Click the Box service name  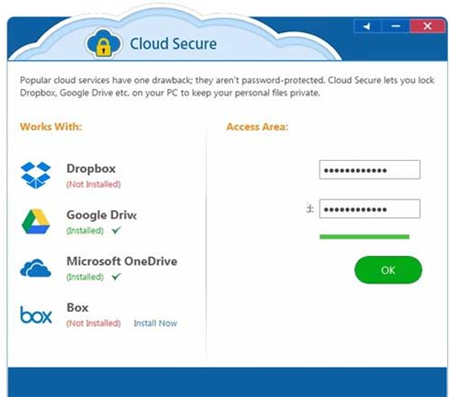77,307
